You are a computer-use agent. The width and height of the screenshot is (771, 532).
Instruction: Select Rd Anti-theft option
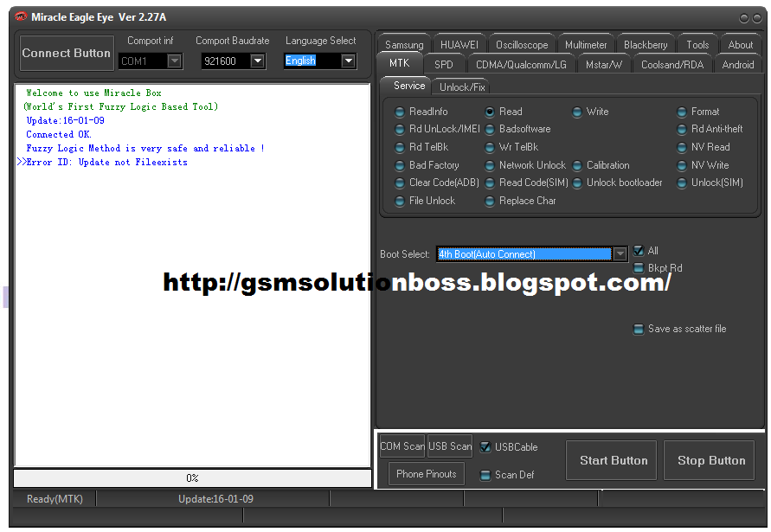[x=710, y=129]
